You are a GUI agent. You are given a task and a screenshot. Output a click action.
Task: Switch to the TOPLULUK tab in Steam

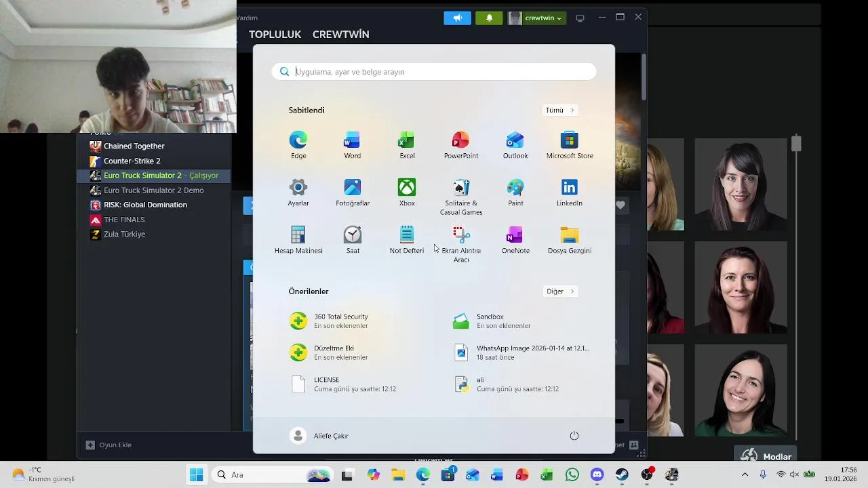[275, 35]
